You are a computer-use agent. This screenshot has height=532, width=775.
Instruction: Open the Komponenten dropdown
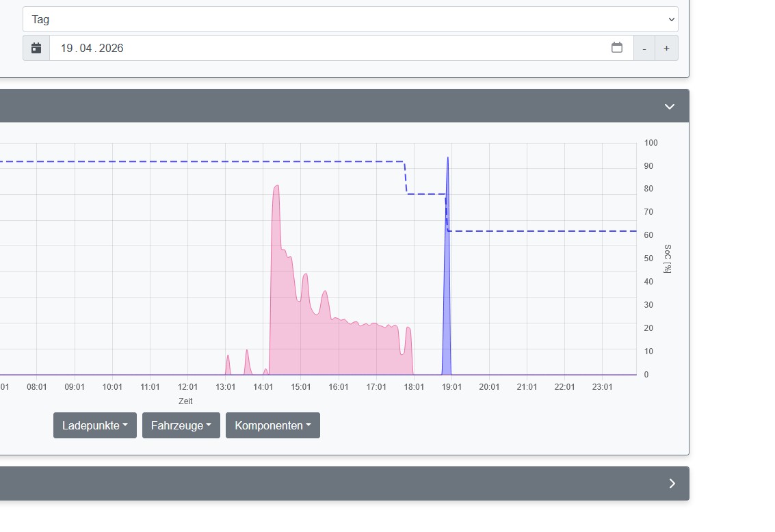tap(273, 425)
